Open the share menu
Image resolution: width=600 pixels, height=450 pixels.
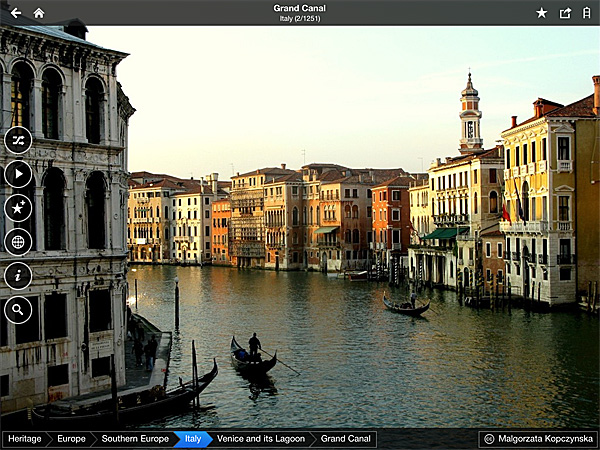(565, 13)
